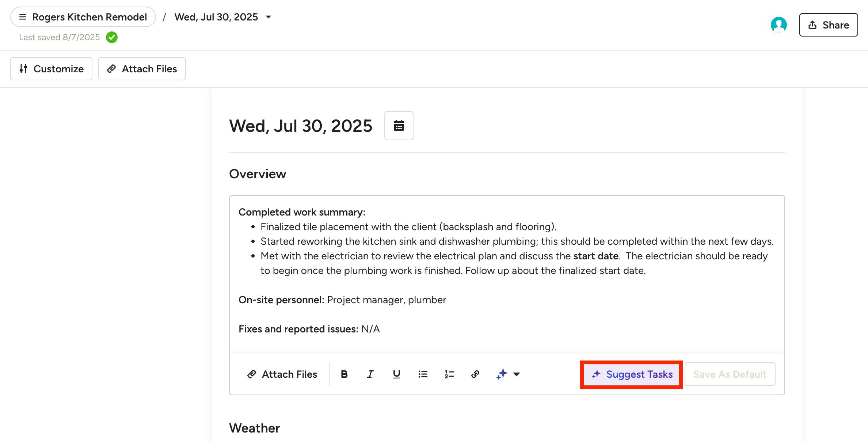
Task: Insert a bulleted list
Action: (x=423, y=374)
